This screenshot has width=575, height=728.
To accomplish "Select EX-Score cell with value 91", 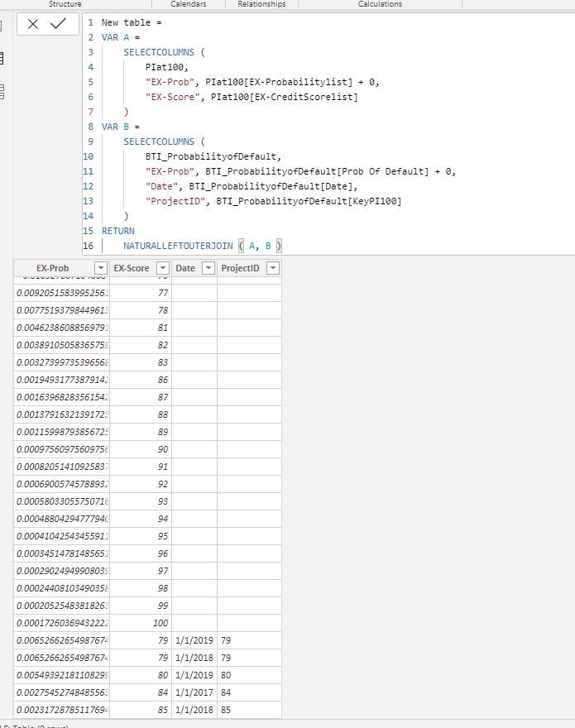I will tap(141, 467).
